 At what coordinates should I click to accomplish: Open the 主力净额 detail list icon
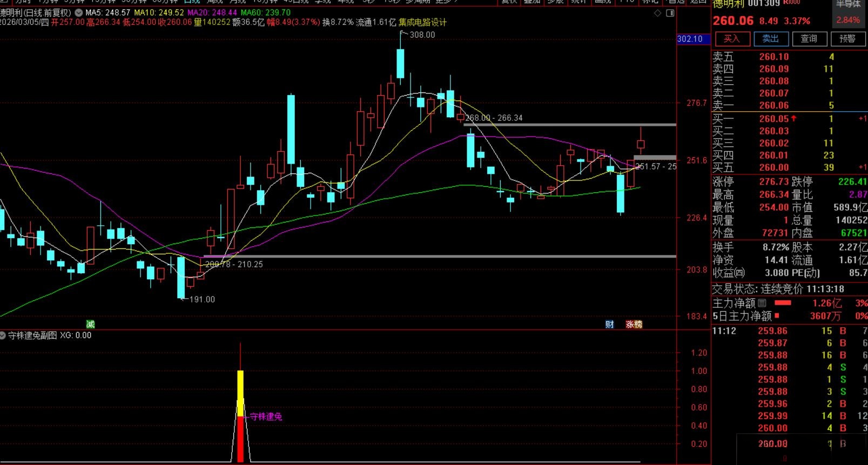pyautogui.click(x=762, y=303)
